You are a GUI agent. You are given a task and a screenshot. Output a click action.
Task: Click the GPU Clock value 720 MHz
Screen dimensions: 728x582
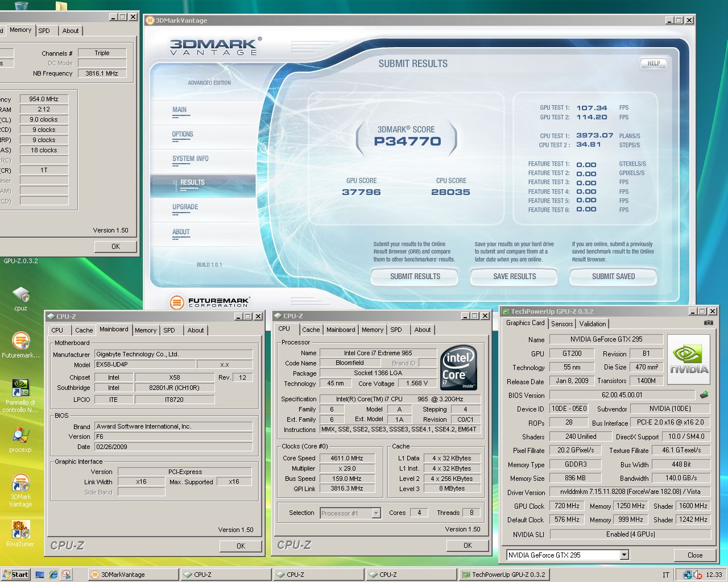click(566, 506)
